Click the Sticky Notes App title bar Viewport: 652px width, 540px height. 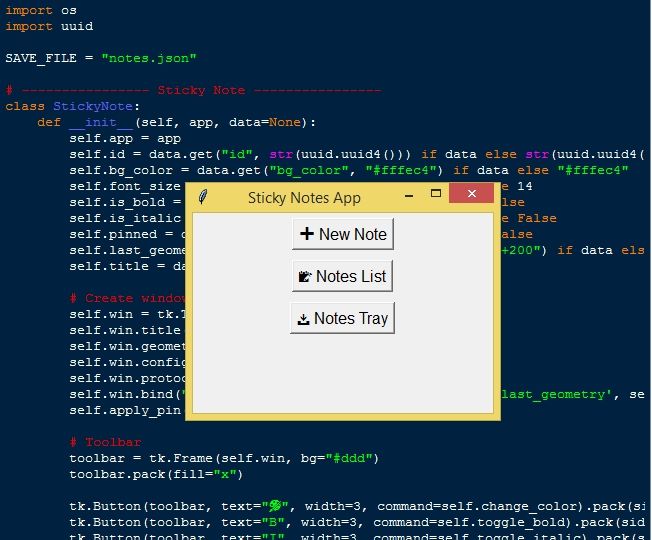(304, 198)
